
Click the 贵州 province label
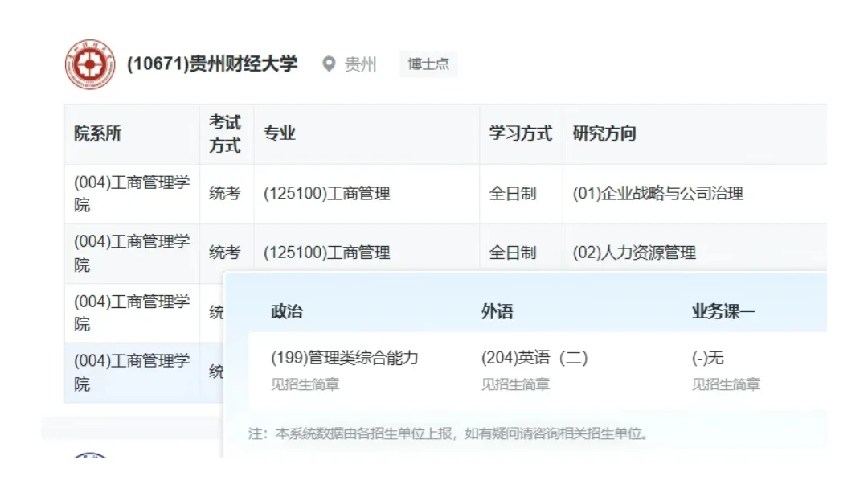357,65
